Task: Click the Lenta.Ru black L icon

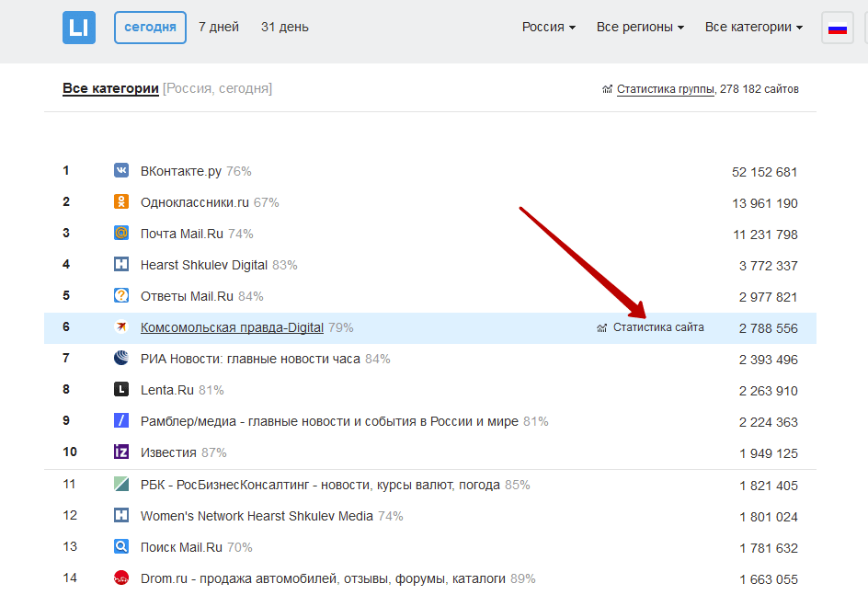Action: click(x=121, y=390)
